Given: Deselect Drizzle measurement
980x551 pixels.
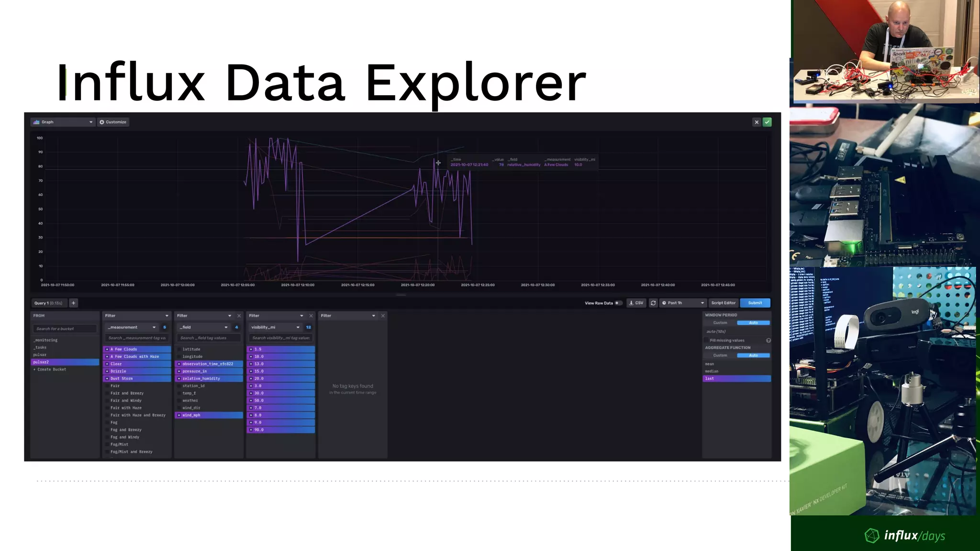Looking at the screenshot, I should [x=137, y=371].
